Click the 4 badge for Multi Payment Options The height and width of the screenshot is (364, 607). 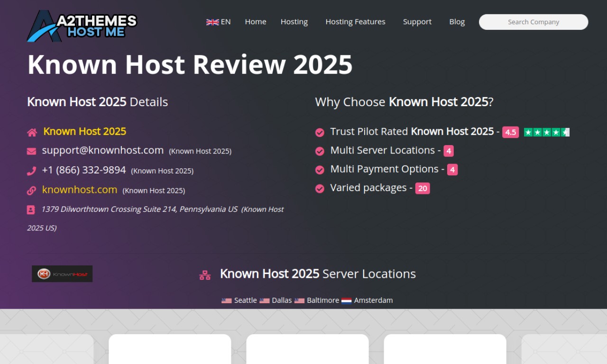click(452, 170)
